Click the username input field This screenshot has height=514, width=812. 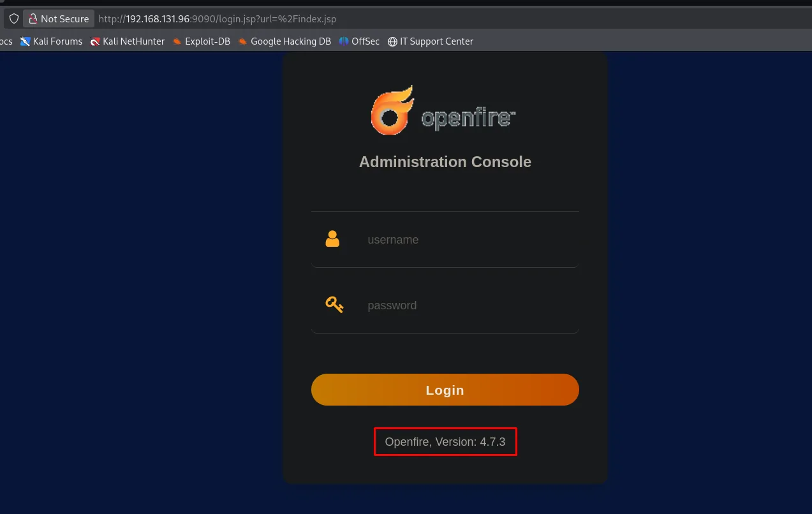pyautogui.click(x=445, y=240)
